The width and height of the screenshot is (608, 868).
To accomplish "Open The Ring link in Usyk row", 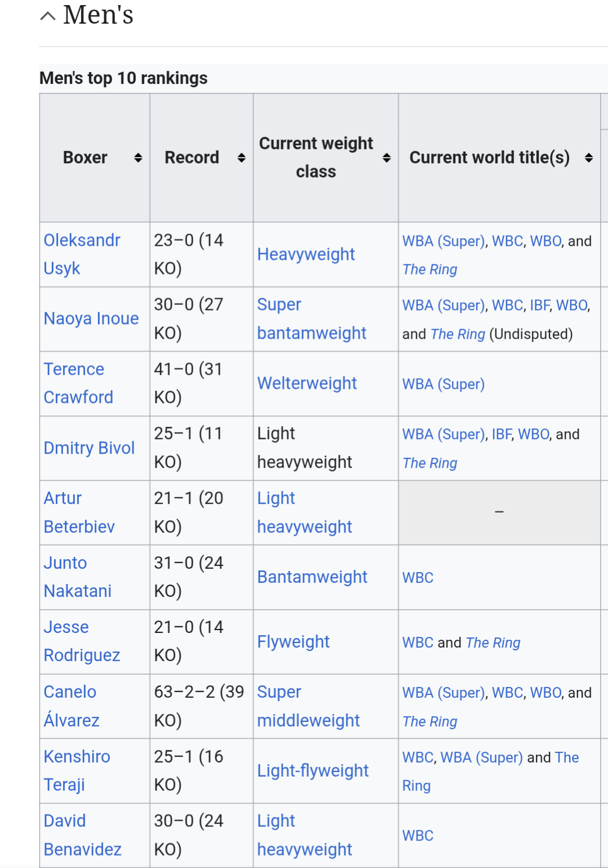I will click(x=430, y=269).
